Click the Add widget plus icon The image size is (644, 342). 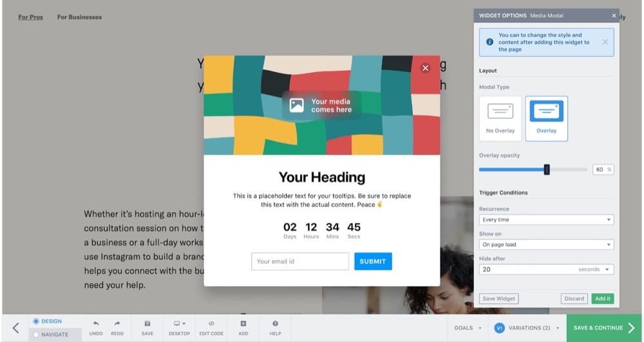coord(243,324)
